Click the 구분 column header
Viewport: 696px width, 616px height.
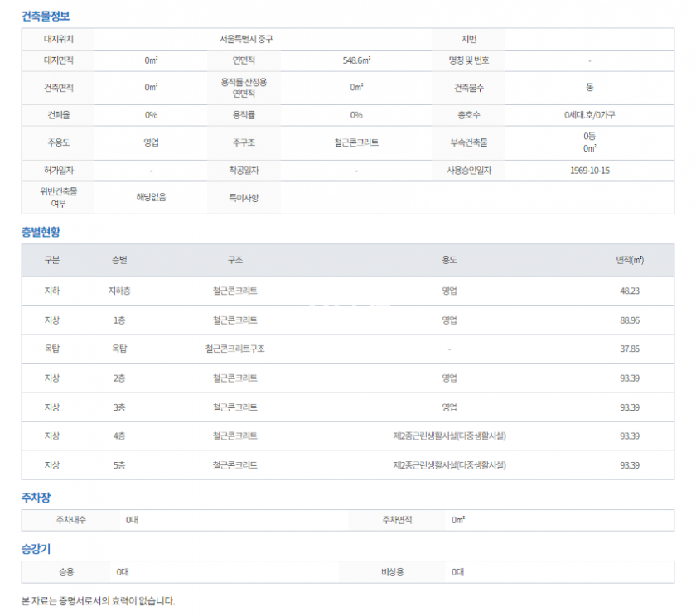52,260
